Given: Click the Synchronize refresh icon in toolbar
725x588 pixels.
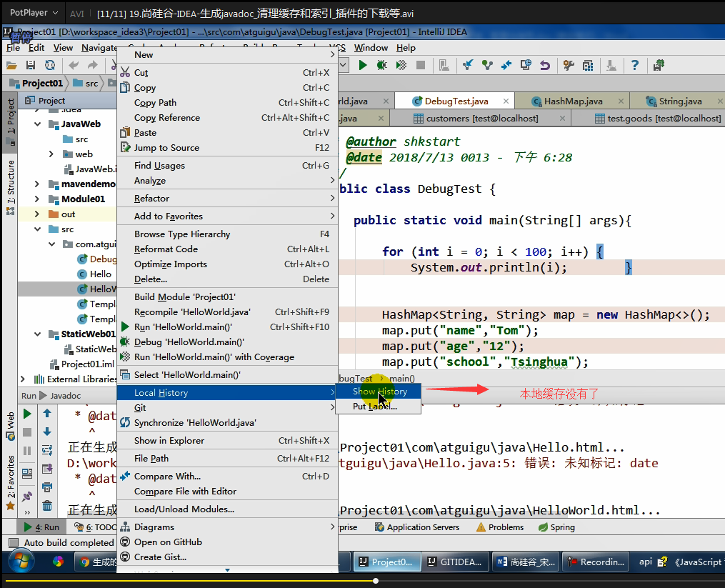Looking at the screenshot, I should [x=50, y=65].
